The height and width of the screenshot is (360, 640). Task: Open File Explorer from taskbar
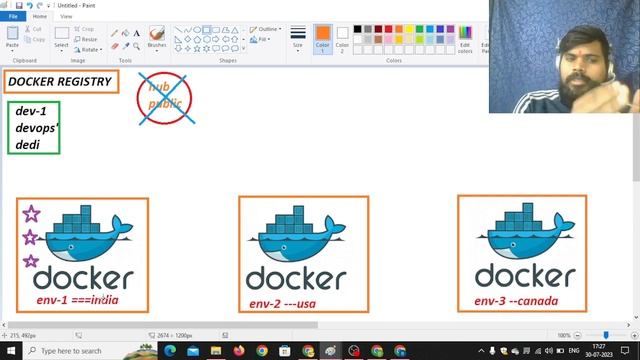(x=216, y=351)
